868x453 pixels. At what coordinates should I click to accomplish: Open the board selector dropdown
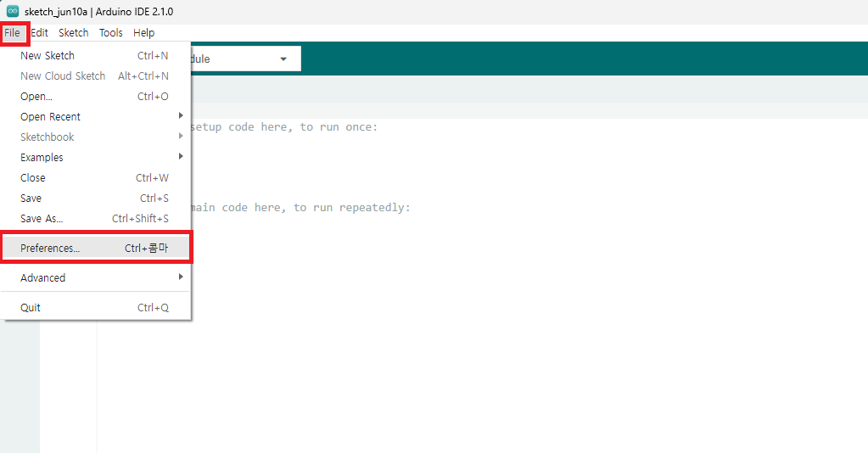click(x=246, y=59)
